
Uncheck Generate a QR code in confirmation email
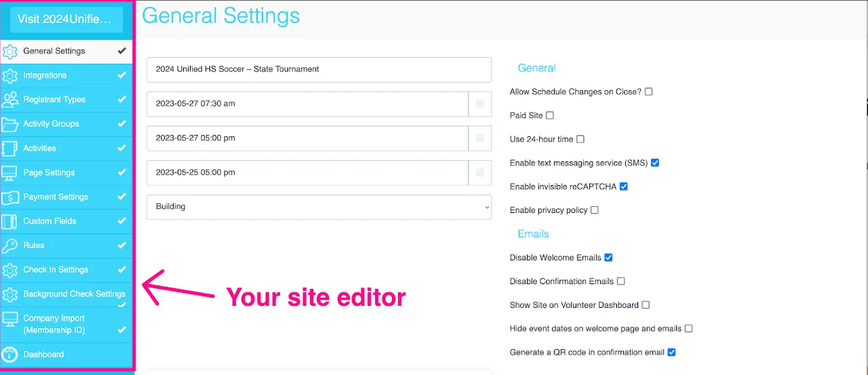[672, 353]
